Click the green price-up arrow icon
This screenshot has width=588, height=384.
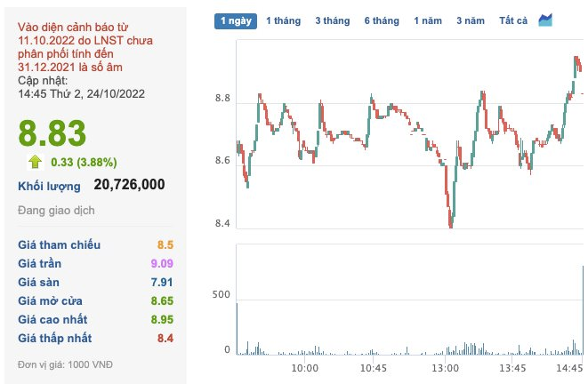(36, 162)
